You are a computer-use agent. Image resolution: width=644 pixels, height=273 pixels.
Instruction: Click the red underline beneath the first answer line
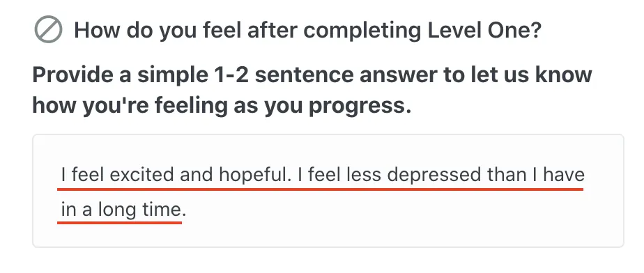(320, 189)
